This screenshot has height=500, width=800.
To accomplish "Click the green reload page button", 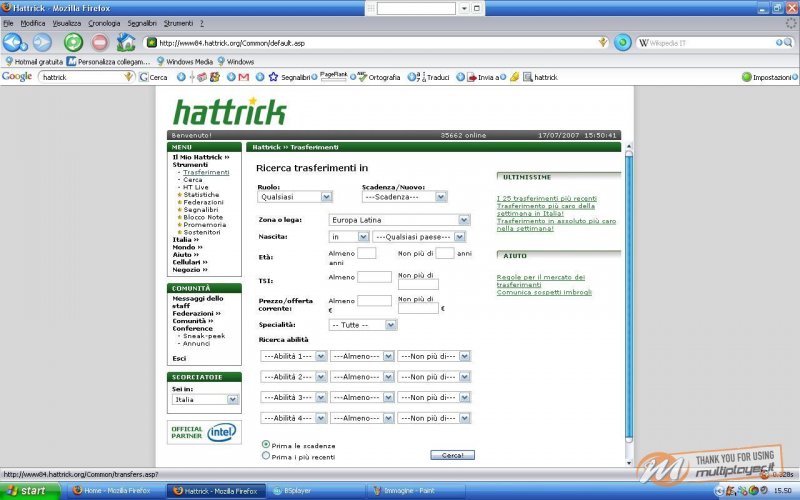I will 73,42.
